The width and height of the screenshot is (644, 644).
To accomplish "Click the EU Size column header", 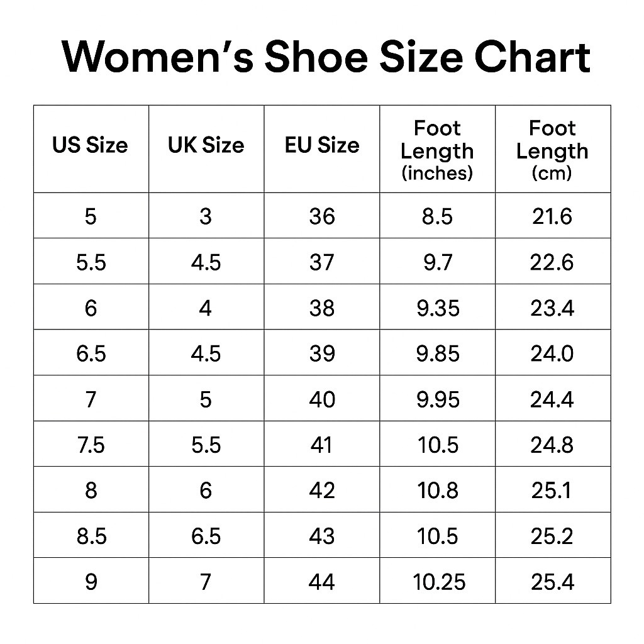I will pos(321,146).
